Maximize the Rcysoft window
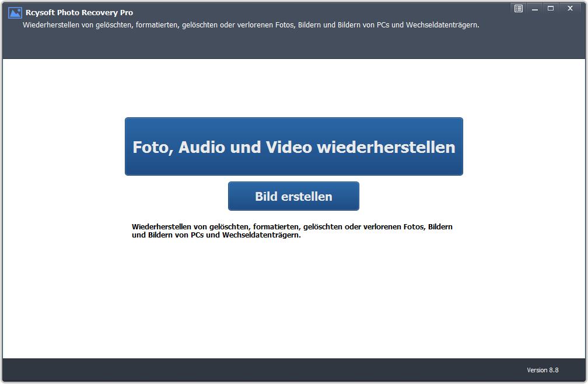 click(x=551, y=9)
